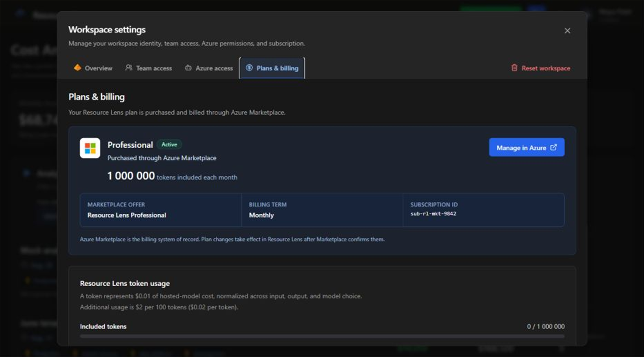This screenshot has width=644, height=357.
Task: Switch to the Team access tab
Action: [149, 68]
